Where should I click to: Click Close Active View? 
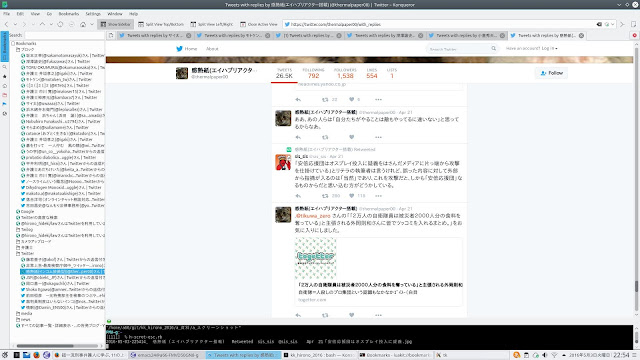[259, 24]
